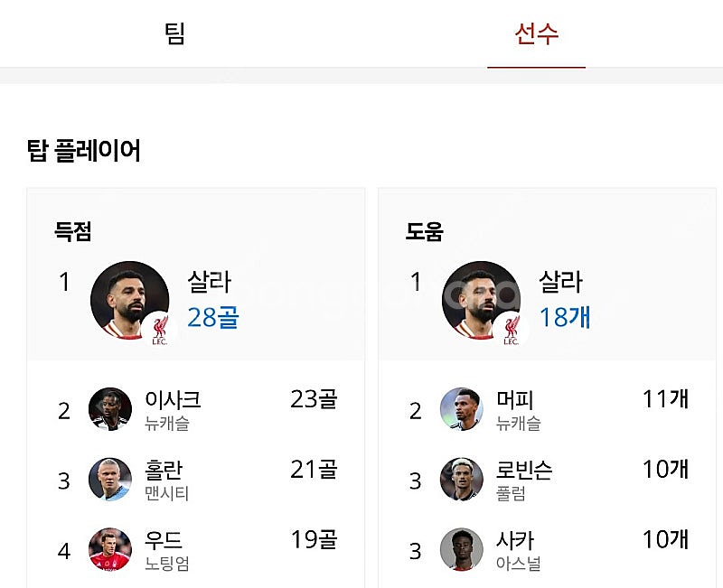Select the 사카 아스널 row
The width and height of the screenshot is (723, 588).
546,550
